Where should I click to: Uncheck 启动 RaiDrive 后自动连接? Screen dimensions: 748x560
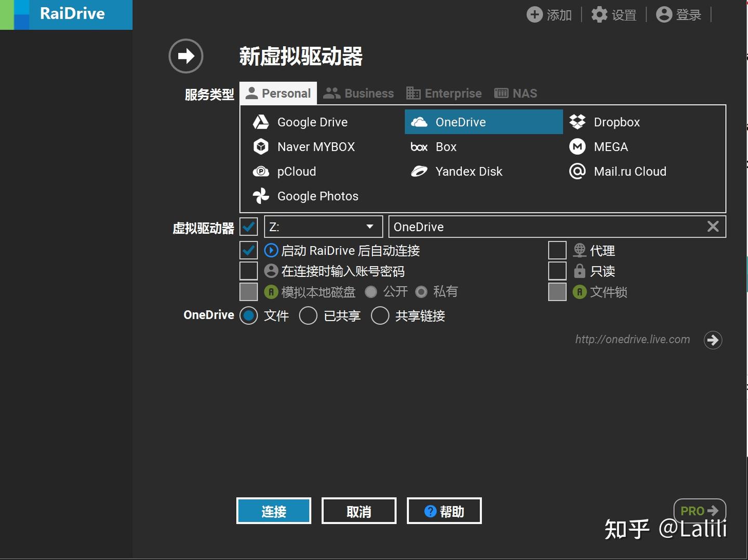pos(248,250)
